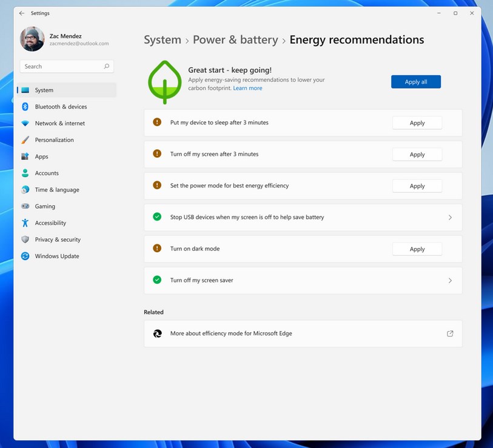Click the Network wifi icon in sidebar
The image size is (493, 448).
pos(25,123)
